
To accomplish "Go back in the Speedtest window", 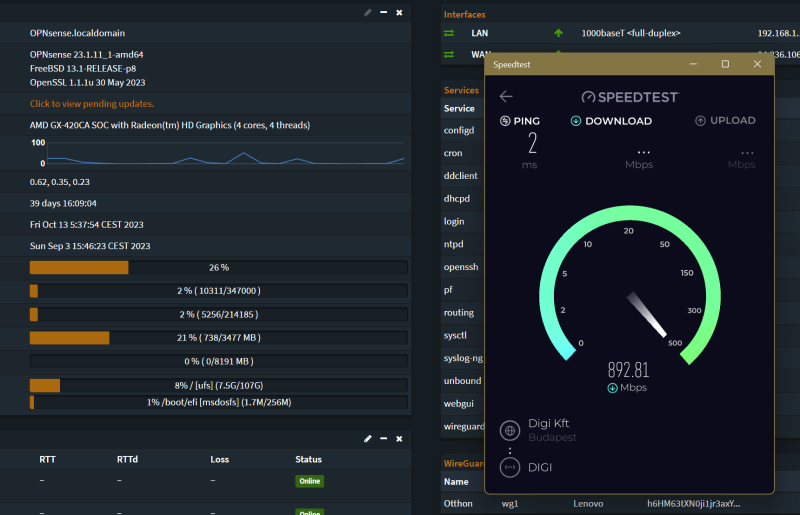I will tap(506, 96).
